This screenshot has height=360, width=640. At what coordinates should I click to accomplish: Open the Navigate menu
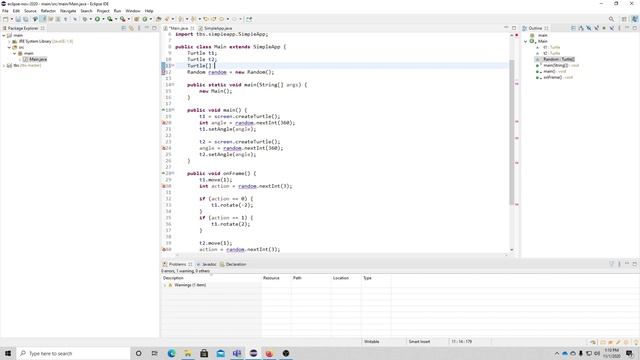coord(68,11)
